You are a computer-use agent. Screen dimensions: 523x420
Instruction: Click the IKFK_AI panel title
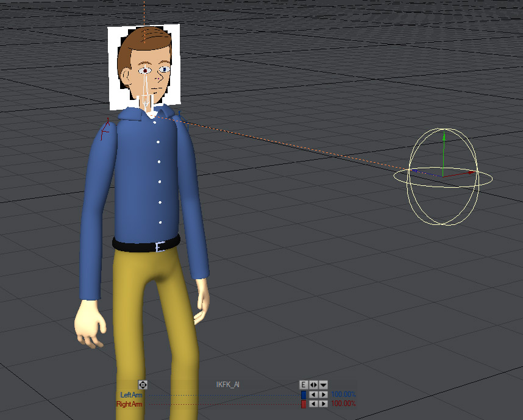coord(227,385)
